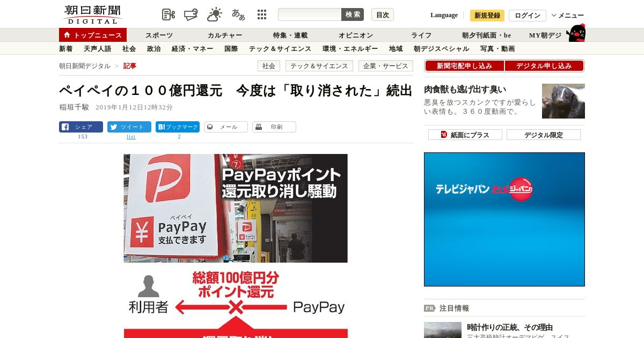Open the 目次 table of contents button

[x=383, y=14]
